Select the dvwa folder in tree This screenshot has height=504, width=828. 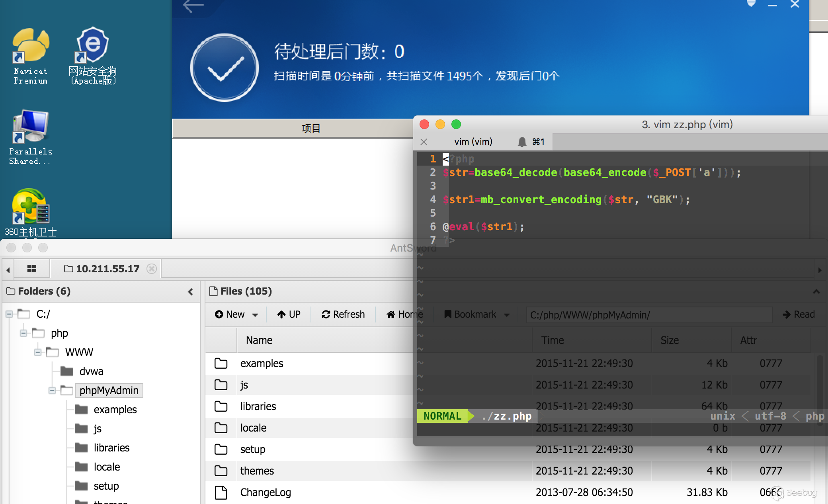coord(91,371)
